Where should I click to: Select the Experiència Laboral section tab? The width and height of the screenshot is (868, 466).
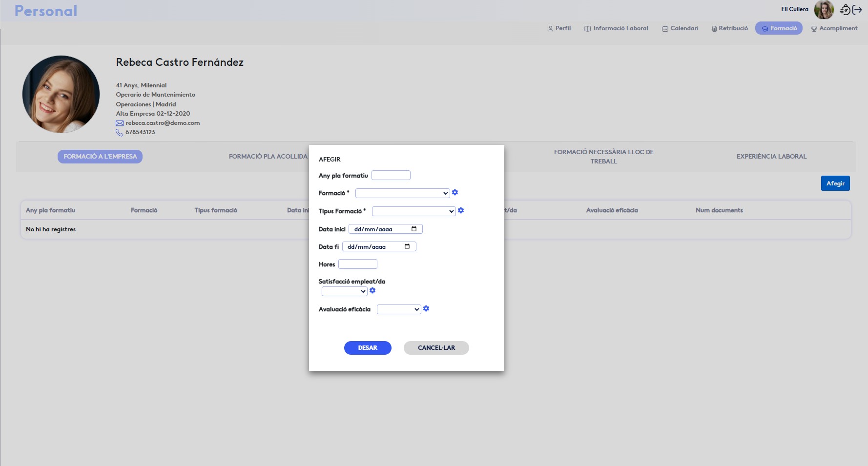pos(771,157)
